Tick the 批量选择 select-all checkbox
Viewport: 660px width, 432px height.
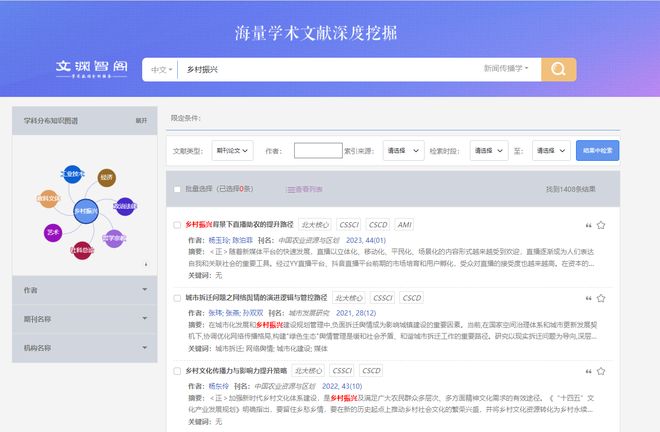[x=177, y=189]
